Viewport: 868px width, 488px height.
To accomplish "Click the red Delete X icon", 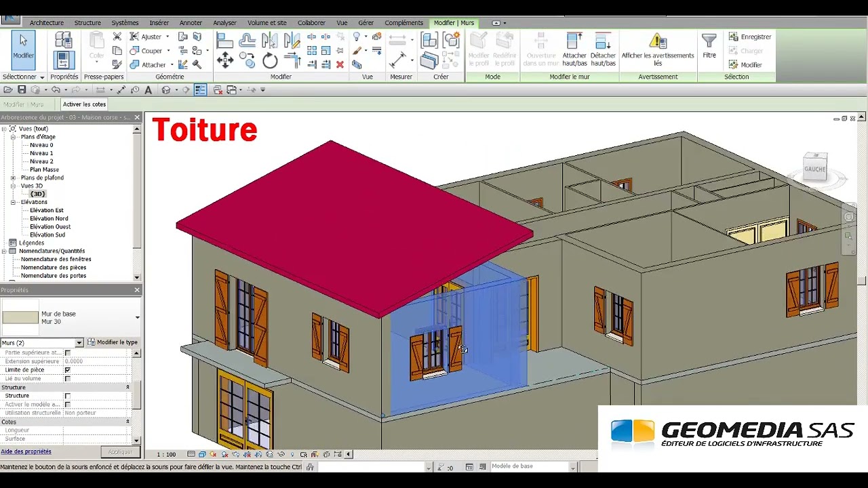I will coord(340,64).
